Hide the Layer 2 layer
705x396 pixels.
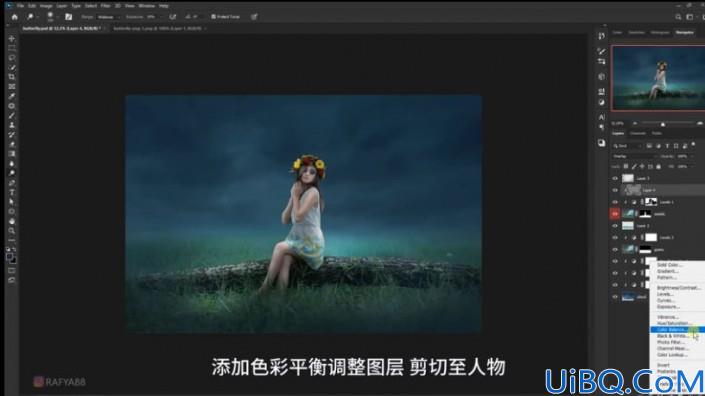(x=615, y=226)
